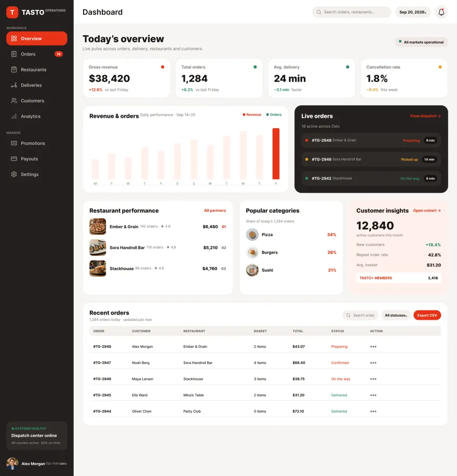This screenshot has width=457, height=476.
Task: Select the highlighted red Friday bar
Action: (x=276, y=154)
